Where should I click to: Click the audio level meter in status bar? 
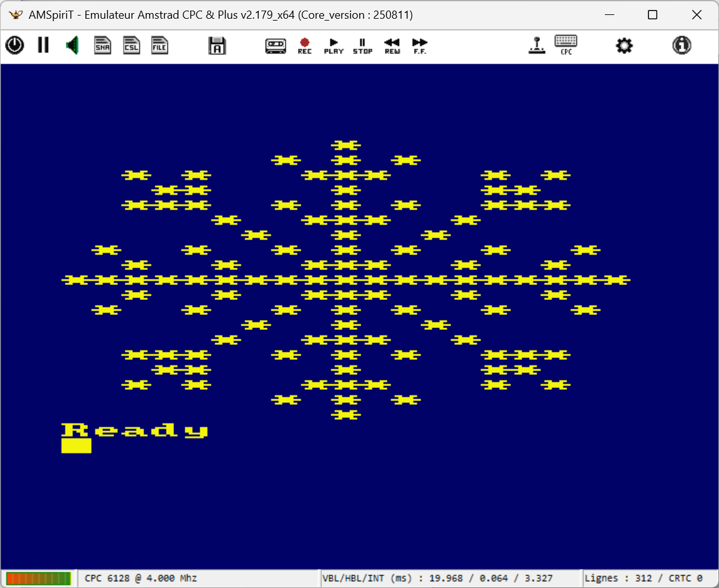(39, 578)
